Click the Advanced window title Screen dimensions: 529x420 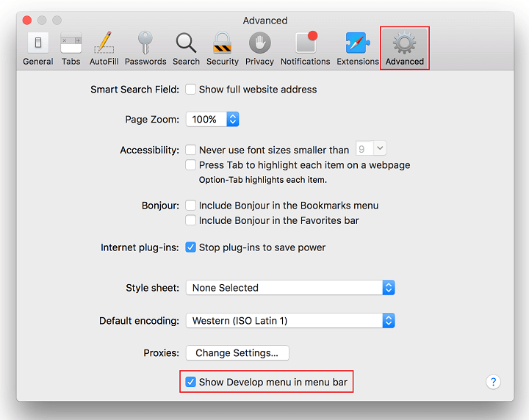pyautogui.click(x=265, y=21)
